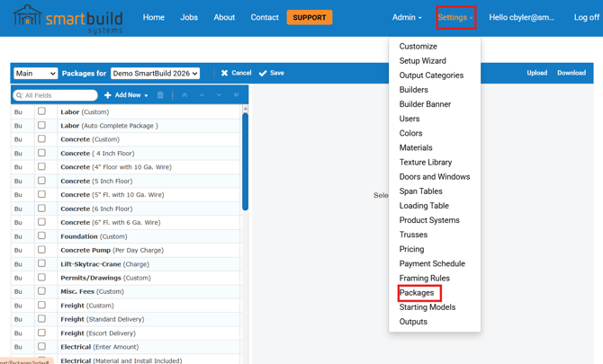603x364 pixels.
Task: Select Trusses menu item
Action: point(413,235)
